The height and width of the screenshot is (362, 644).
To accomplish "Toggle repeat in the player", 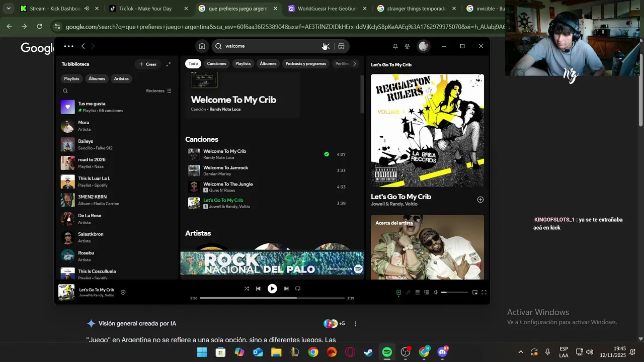I will [x=298, y=289].
